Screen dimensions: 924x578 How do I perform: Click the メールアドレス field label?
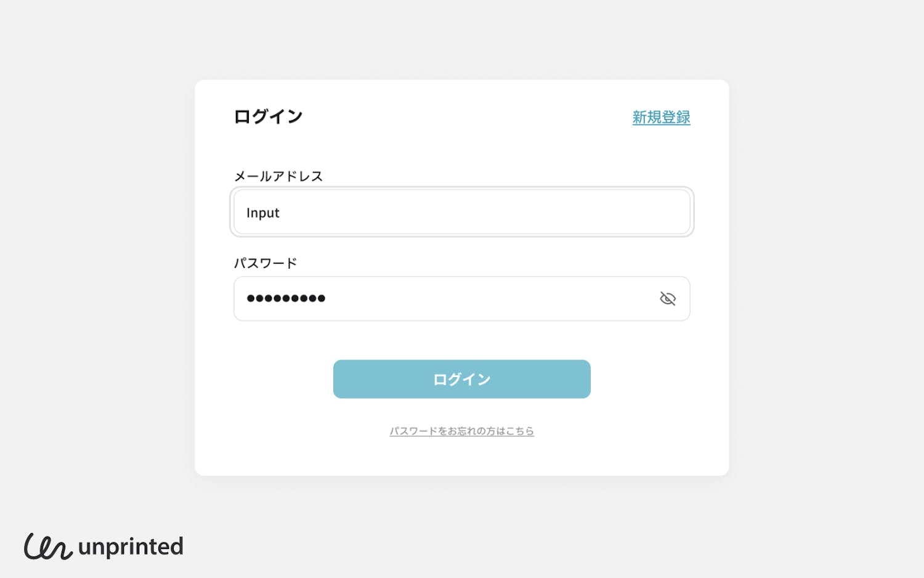click(x=278, y=176)
